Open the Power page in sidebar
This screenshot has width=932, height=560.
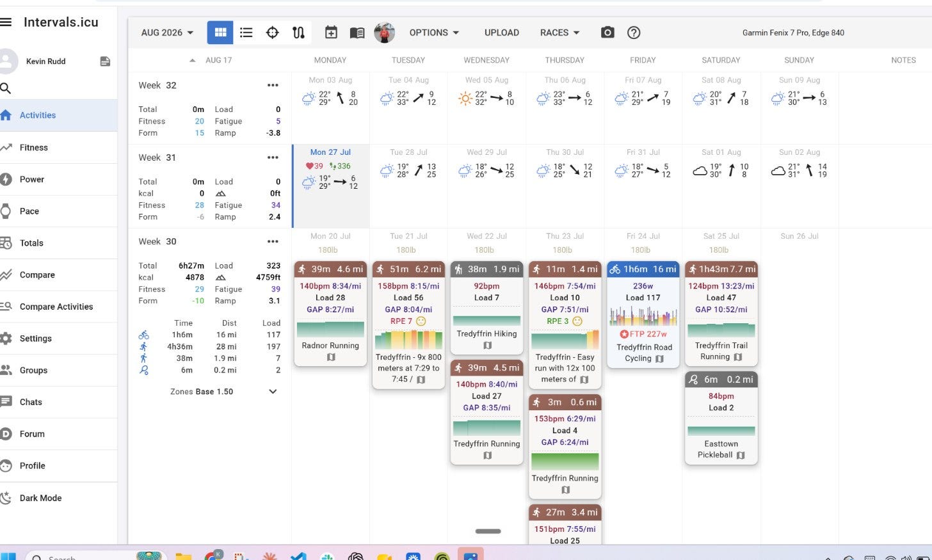[58, 179]
